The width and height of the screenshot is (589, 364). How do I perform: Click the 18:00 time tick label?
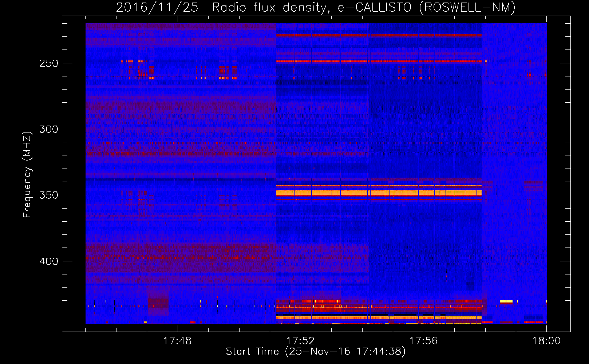point(546,341)
